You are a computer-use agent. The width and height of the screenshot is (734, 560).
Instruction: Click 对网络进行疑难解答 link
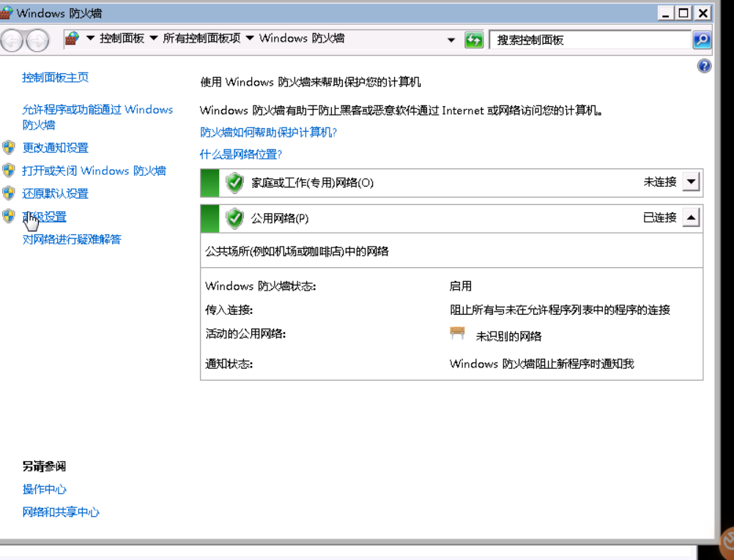[x=72, y=239]
